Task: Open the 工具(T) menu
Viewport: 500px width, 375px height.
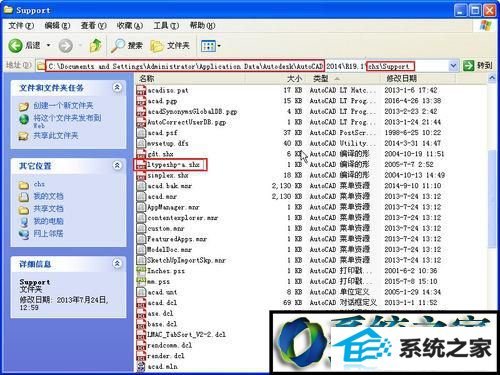Action: 166,25
